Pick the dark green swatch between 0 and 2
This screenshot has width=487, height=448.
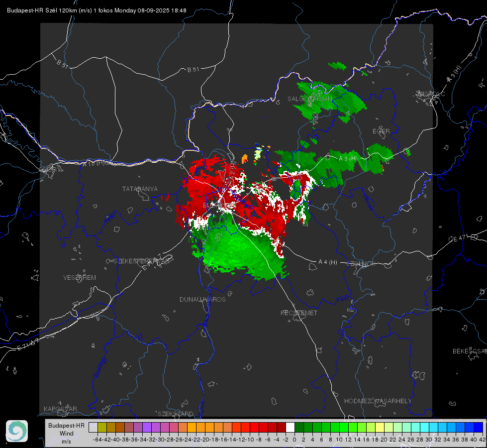(x=299, y=427)
